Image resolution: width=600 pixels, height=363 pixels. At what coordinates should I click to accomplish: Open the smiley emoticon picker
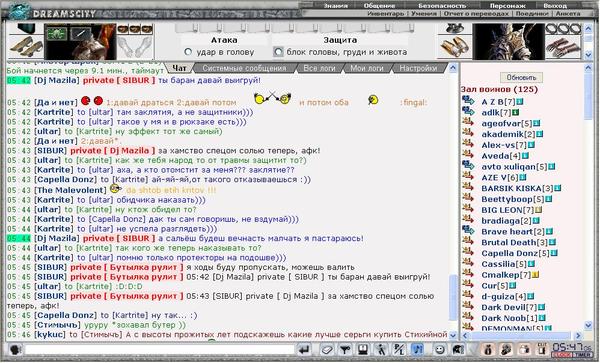440,349
